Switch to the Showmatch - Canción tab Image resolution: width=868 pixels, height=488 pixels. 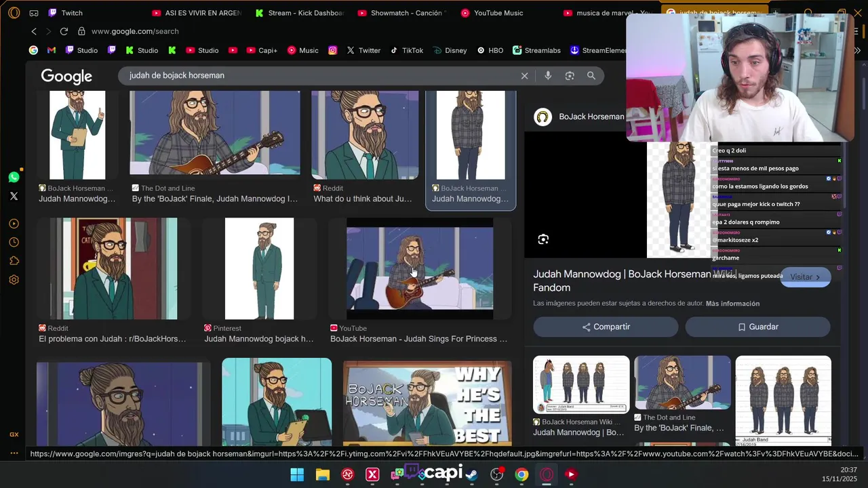pos(401,13)
